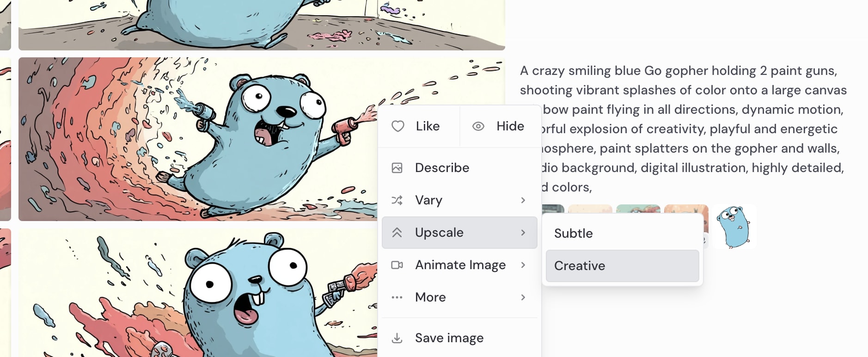Image resolution: width=868 pixels, height=357 pixels.
Task: Open the More menu entry
Action: click(459, 297)
